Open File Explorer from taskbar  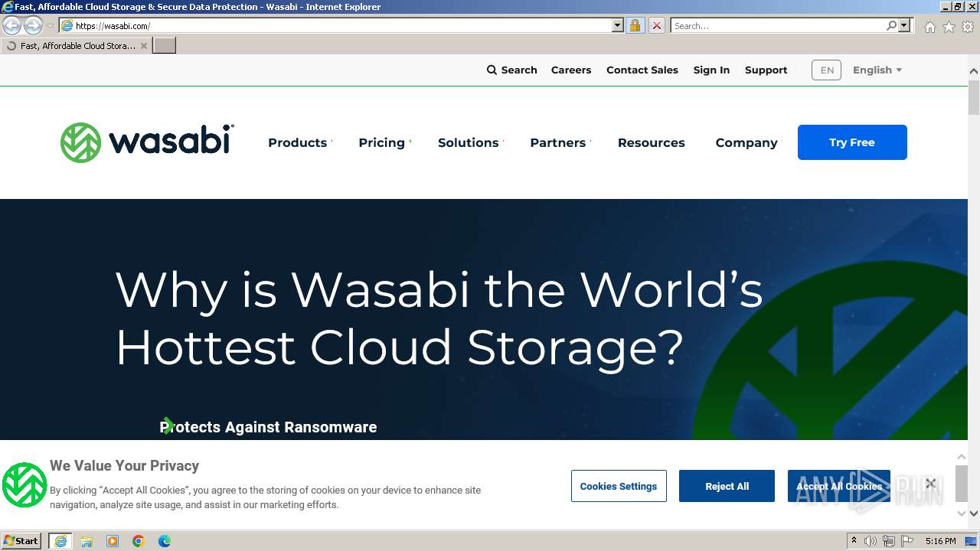(87, 541)
